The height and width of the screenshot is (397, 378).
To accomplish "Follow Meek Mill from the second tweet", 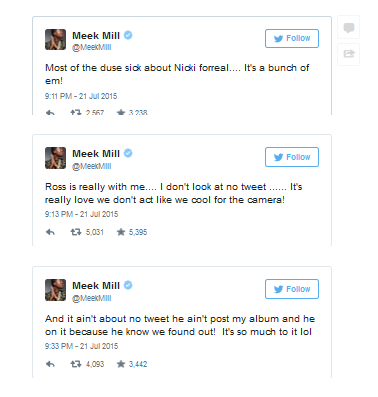I will [292, 157].
